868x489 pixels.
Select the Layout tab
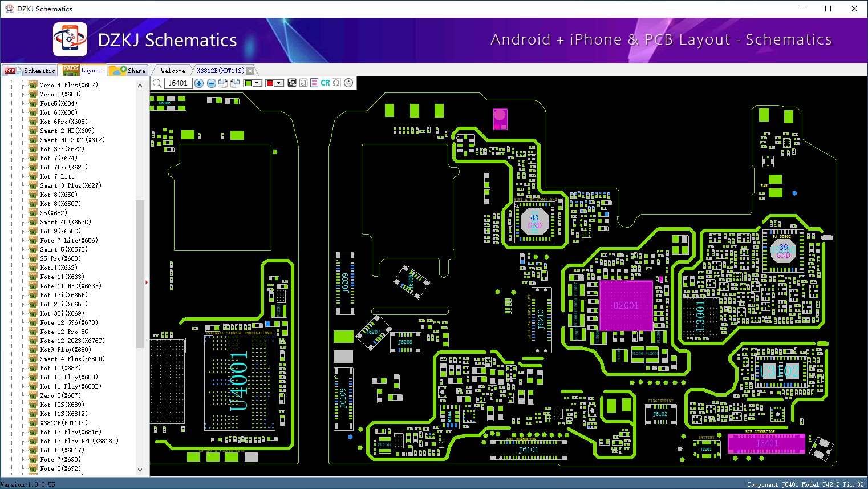click(83, 70)
